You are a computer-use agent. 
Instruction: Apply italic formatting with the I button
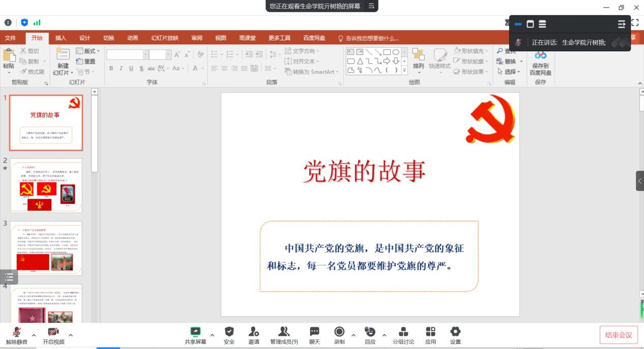click(121, 68)
